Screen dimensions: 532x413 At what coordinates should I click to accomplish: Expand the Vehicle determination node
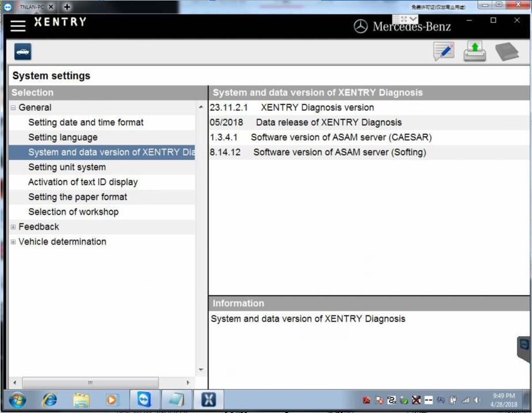click(x=13, y=242)
